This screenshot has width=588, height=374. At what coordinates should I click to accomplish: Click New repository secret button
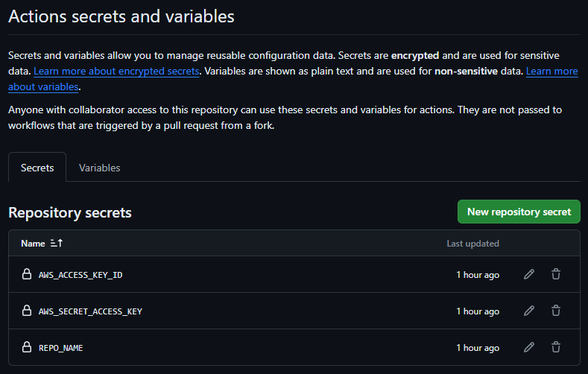coord(519,212)
